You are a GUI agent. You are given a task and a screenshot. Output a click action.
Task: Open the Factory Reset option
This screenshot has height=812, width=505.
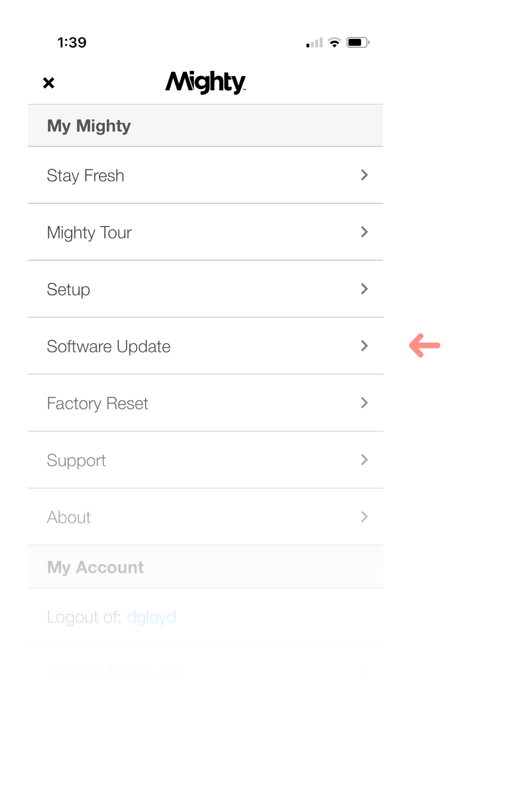[206, 403]
